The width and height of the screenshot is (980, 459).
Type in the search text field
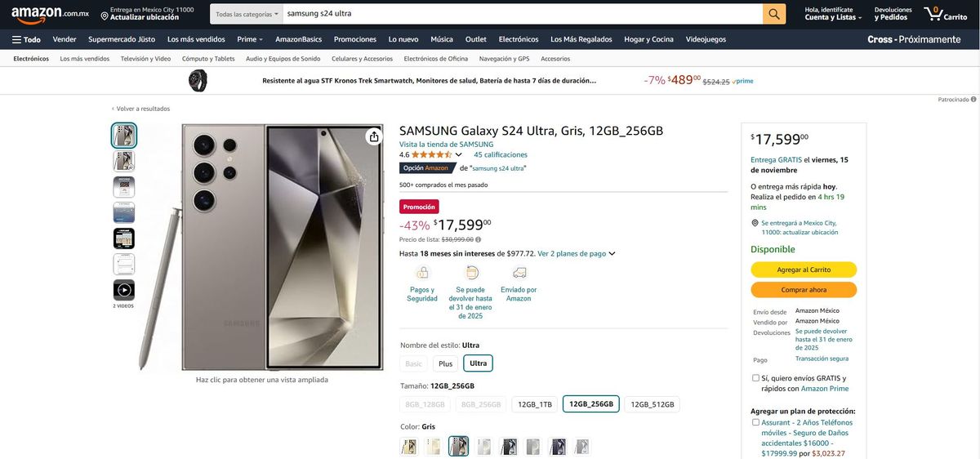tap(523, 14)
